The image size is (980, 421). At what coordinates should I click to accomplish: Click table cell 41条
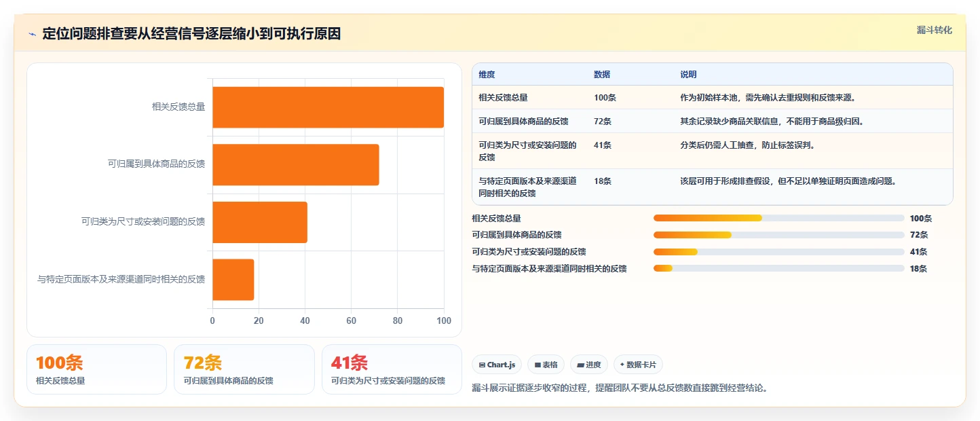tap(603, 145)
